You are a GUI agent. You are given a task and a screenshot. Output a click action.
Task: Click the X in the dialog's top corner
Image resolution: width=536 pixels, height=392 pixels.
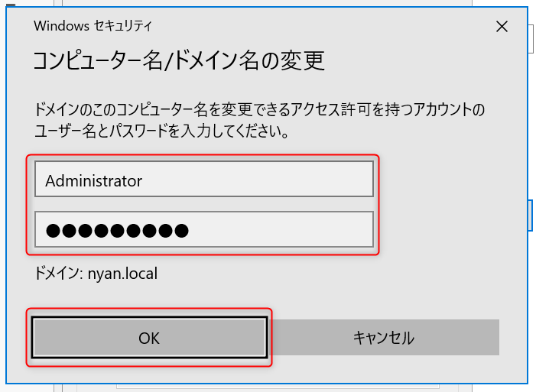(x=502, y=27)
